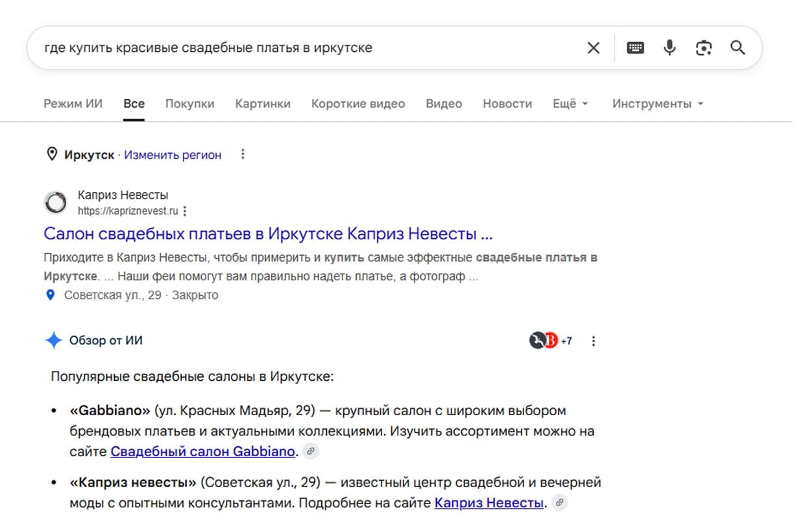This screenshot has height=532, width=807.
Task: Click link chip icon after Каприз Невесты link
Action: point(559,503)
